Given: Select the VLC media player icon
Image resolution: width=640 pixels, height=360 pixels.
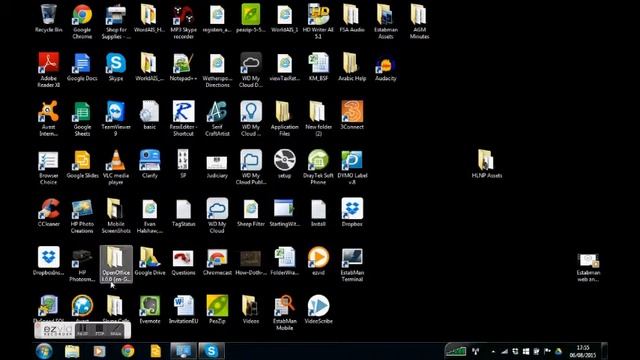Looking at the screenshot, I should point(116,167).
